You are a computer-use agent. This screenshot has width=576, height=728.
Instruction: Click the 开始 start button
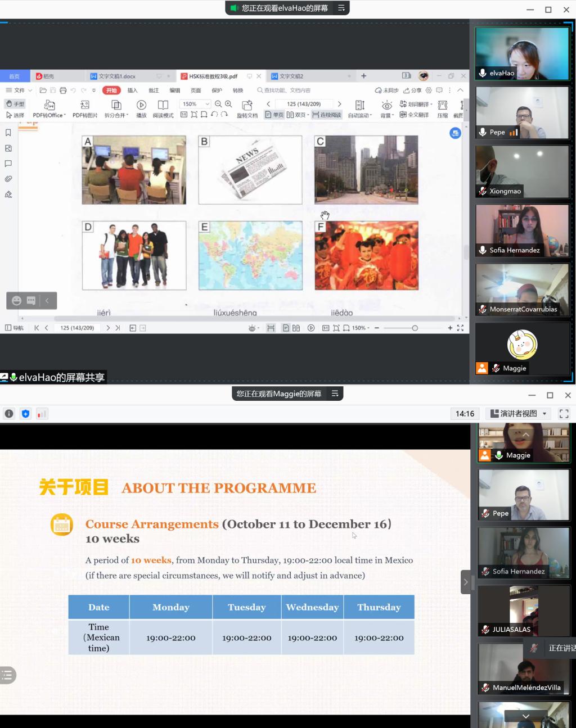(x=111, y=90)
